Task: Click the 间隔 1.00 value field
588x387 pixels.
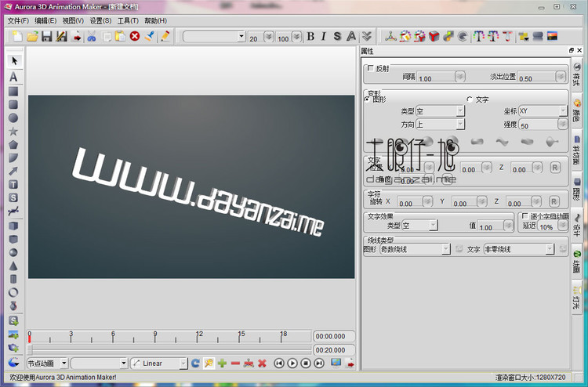Action: pyautogui.click(x=436, y=77)
